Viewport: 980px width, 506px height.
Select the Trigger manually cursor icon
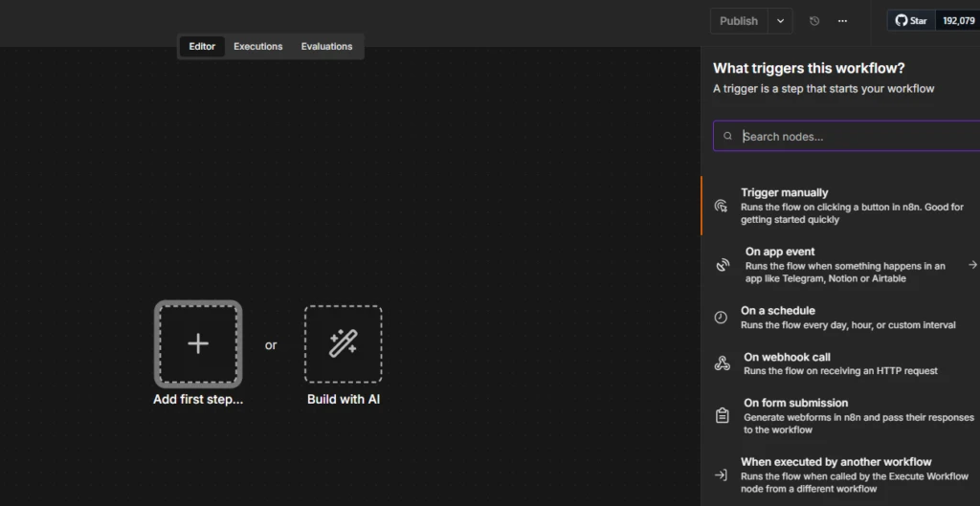[721, 207]
